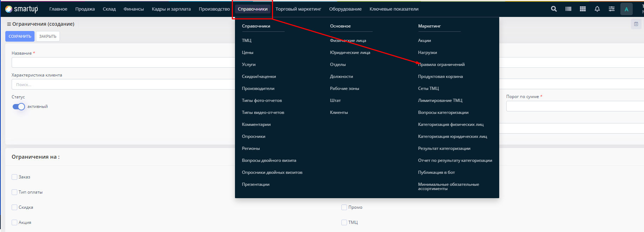Open the Склад menu
The height and width of the screenshot is (232, 644).
pos(109,9)
